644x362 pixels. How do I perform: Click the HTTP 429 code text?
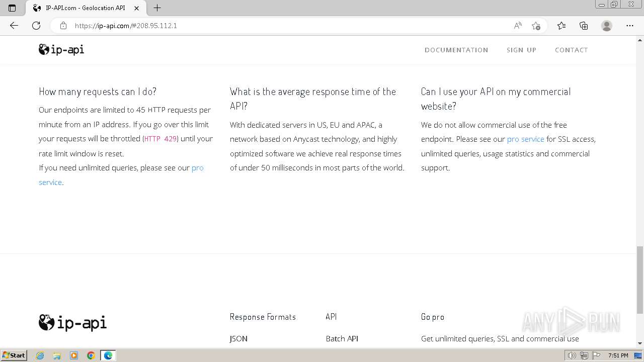[160, 139]
